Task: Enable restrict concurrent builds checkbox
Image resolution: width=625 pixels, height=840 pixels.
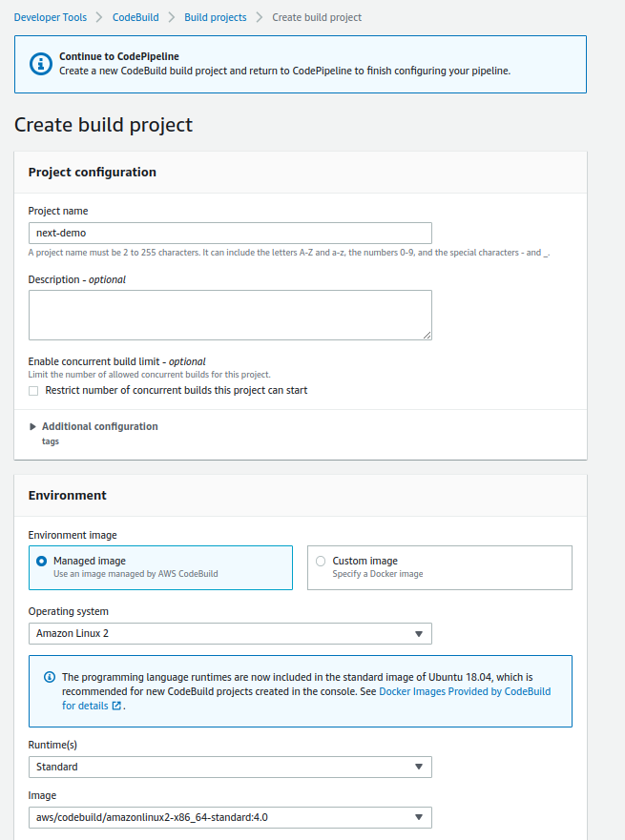Action: pyautogui.click(x=33, y=391)
